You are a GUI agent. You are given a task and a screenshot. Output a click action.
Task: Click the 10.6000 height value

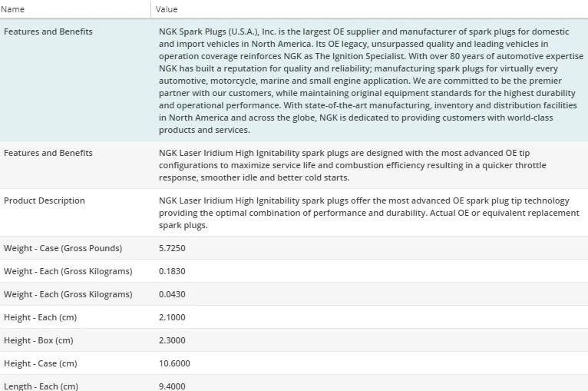(174, 363)
